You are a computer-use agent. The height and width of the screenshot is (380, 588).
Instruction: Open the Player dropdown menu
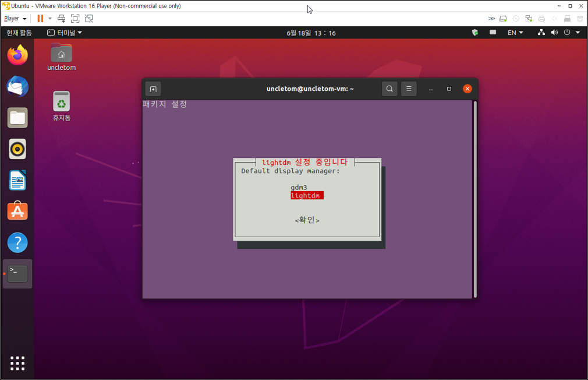pos(15,19)
